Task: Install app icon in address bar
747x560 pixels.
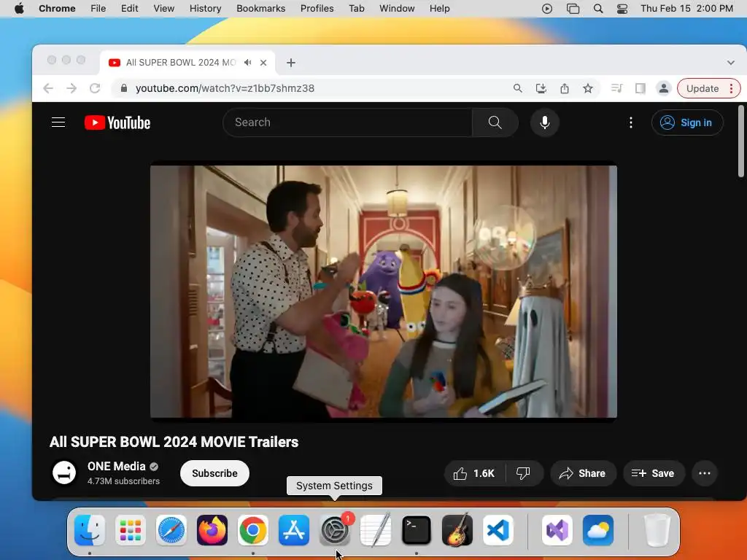Action: point(541,88)
